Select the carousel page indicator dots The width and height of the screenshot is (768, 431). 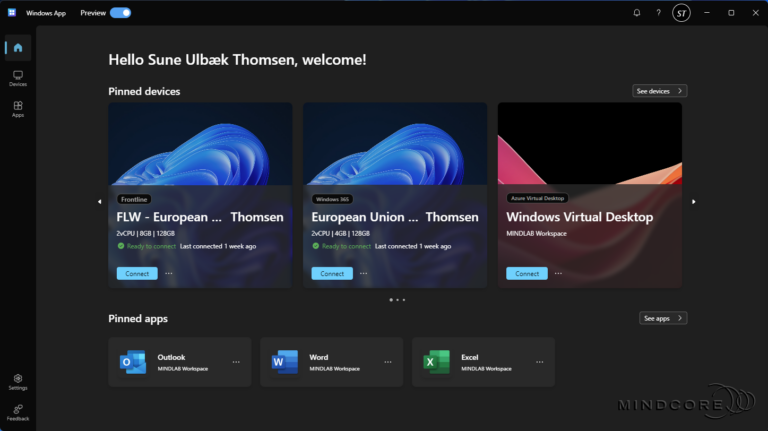pyautogui.click(x=397, y=299)
